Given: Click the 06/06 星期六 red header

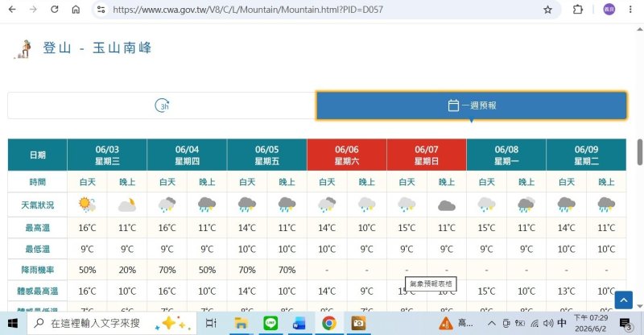Looking at the screenshot, I should [x=347, y=155].
